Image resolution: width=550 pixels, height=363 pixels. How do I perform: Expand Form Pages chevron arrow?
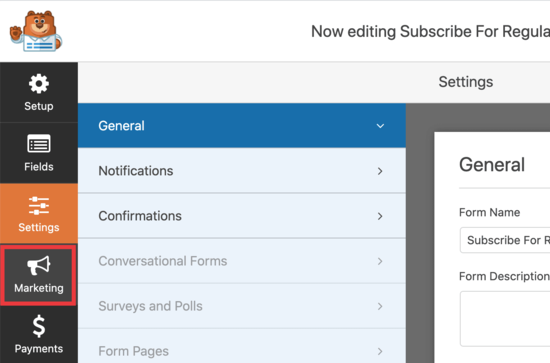click(x=380, y=351)
